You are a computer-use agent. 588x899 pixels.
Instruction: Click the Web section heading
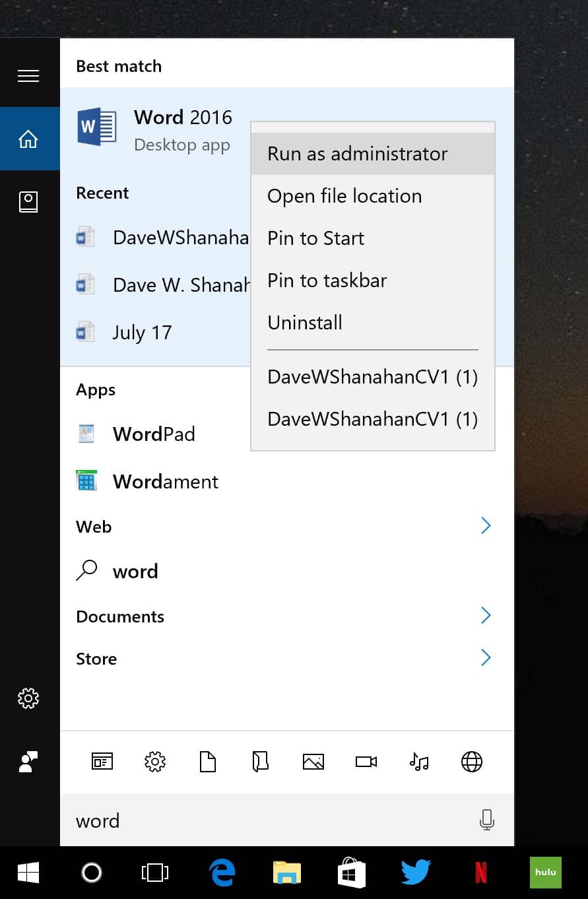[x=94, y=527]
